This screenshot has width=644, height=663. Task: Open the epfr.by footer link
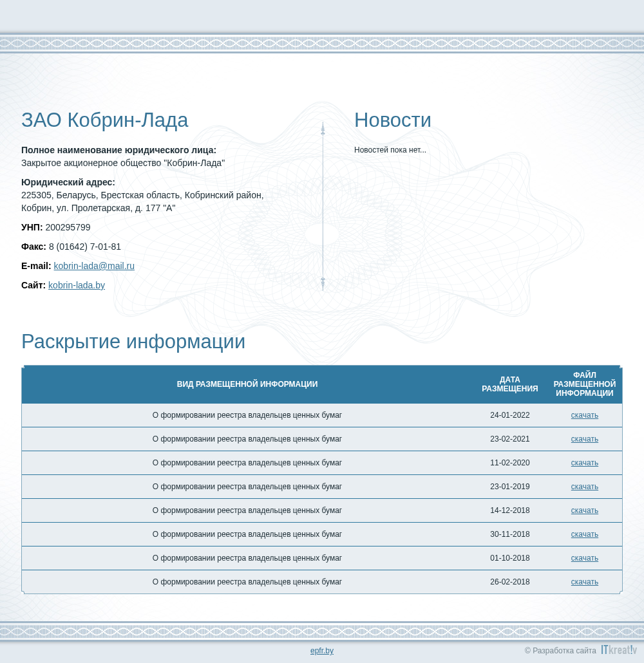321,651
